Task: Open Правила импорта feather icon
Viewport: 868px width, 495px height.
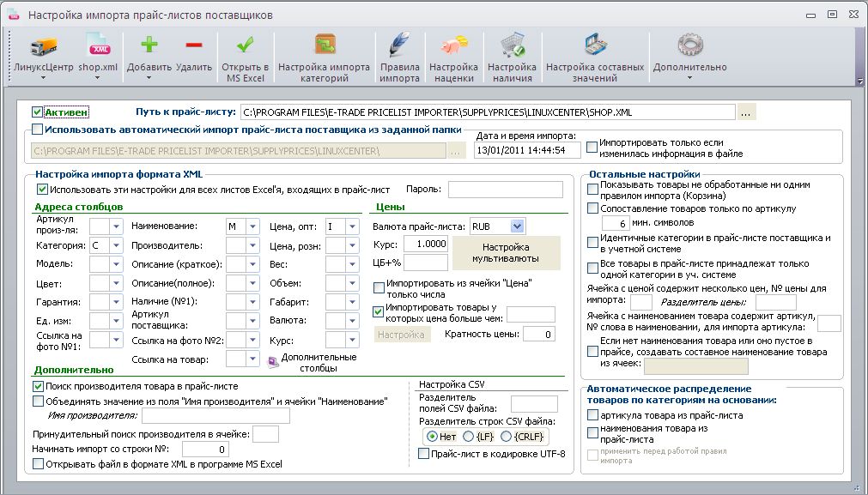Action: [x=399, y=45]
